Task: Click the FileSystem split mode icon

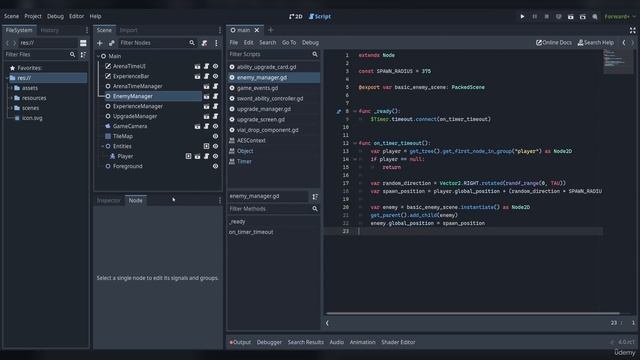Action: 83,43
